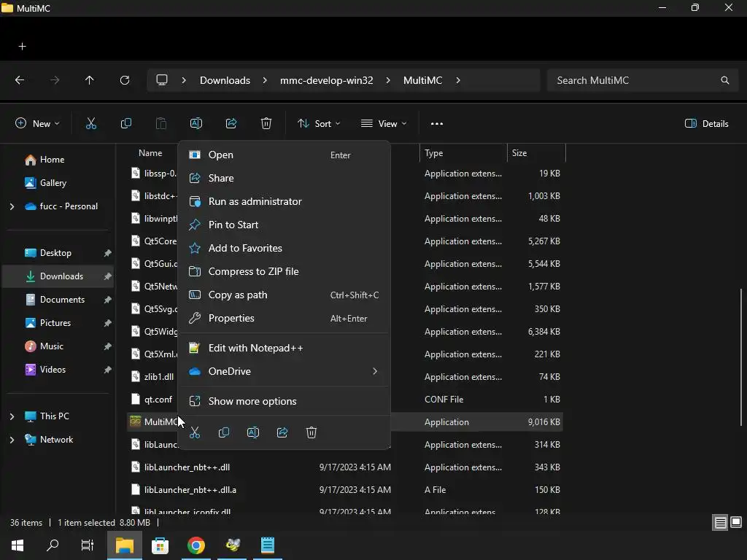
Task: Open the Windows Start menu
Action: (18, 545)
